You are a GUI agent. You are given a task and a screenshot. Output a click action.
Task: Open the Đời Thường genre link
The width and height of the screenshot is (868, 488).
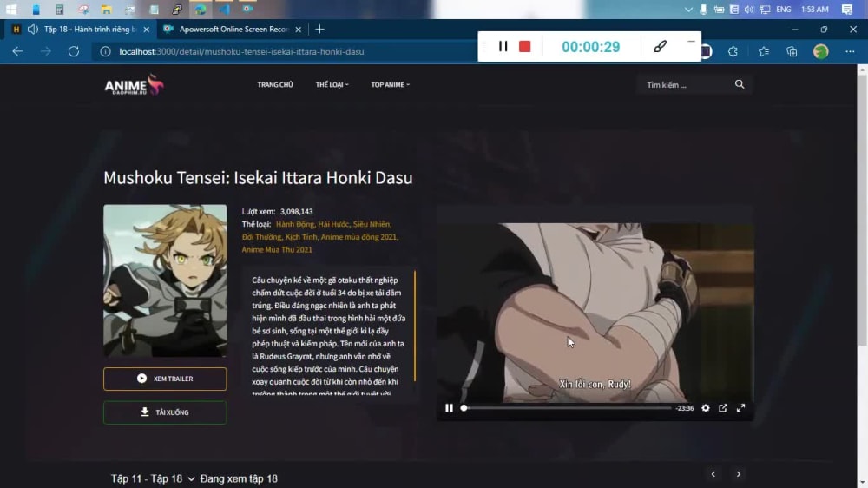[x=262, y=237]
